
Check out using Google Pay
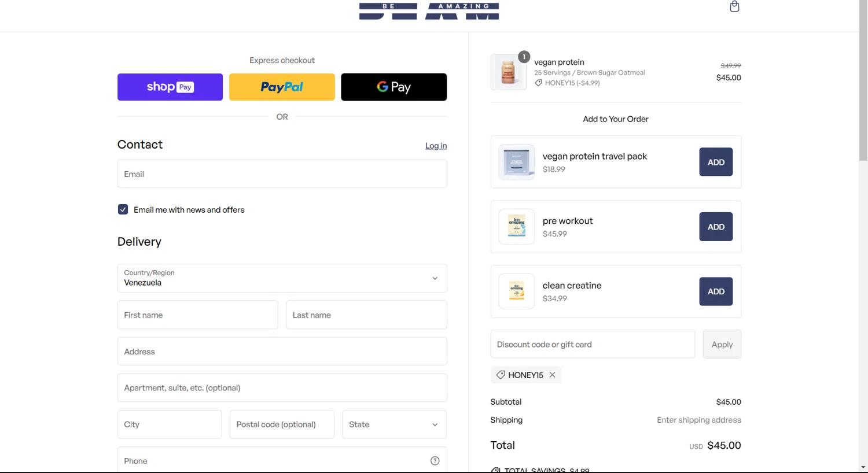(393, 87)
